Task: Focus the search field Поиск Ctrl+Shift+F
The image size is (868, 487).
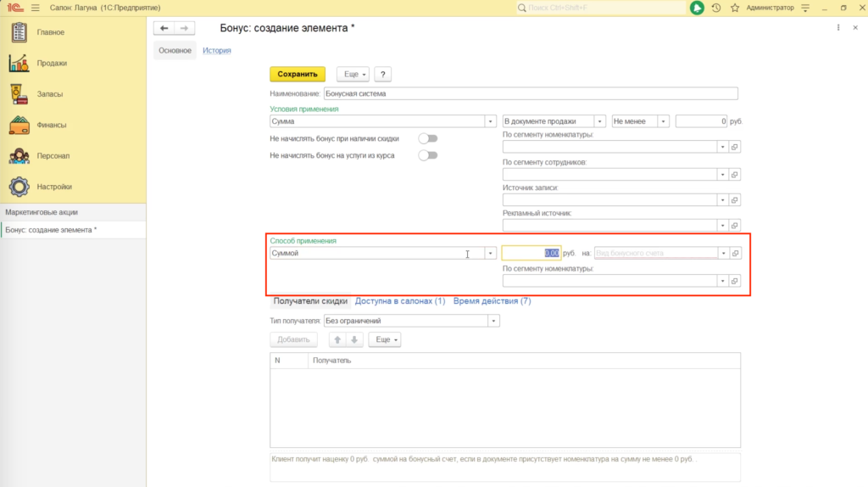Action: [x=601, y=8]
